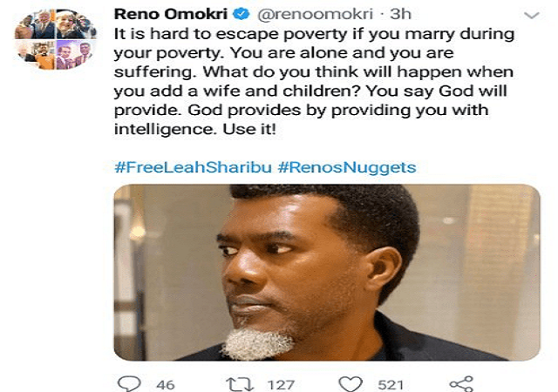The height and width of the screenshot is (392, 558).
Task: Click the 127 retweets count
Action: pyautogui.click(x=279, y=383)
